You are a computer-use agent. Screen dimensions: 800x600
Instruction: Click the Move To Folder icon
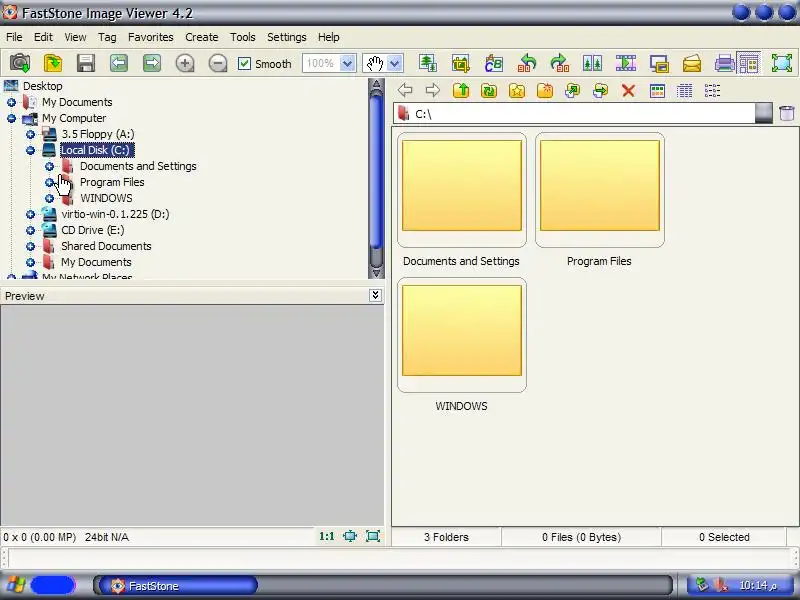(601, 91)
